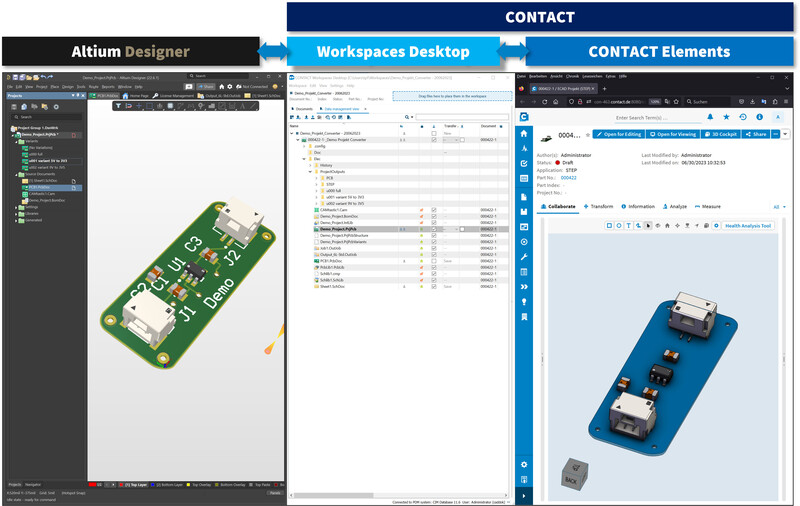Click the Health Analysis Tool button
This screenshot has width=800, height=506.
click(748, 225)
